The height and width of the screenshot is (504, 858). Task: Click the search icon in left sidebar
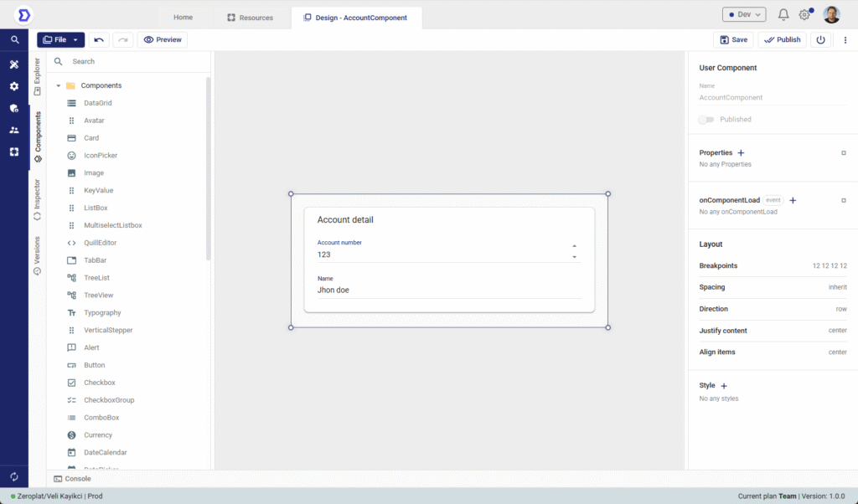[14, 39]
